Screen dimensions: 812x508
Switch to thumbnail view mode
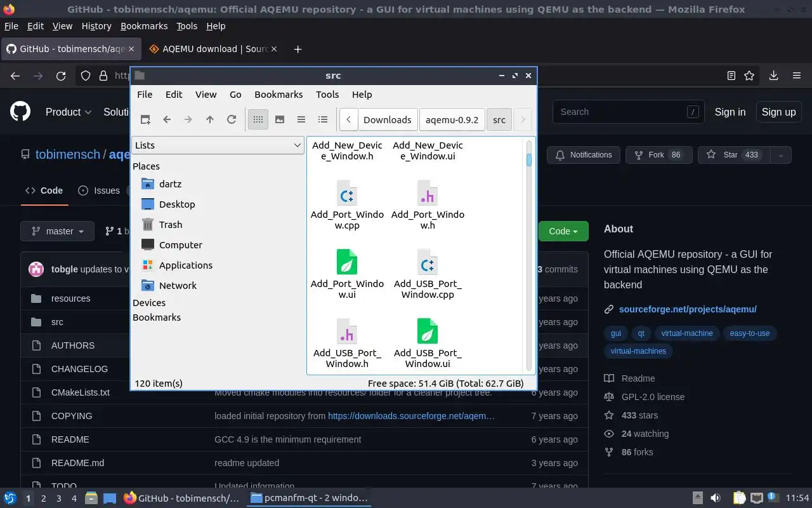280,119
